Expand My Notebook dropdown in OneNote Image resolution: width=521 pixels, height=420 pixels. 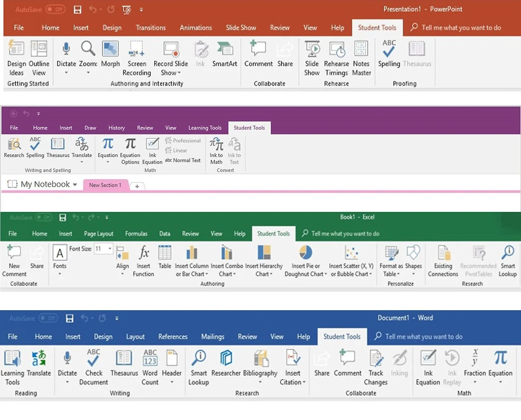click(x=75, y=184)
